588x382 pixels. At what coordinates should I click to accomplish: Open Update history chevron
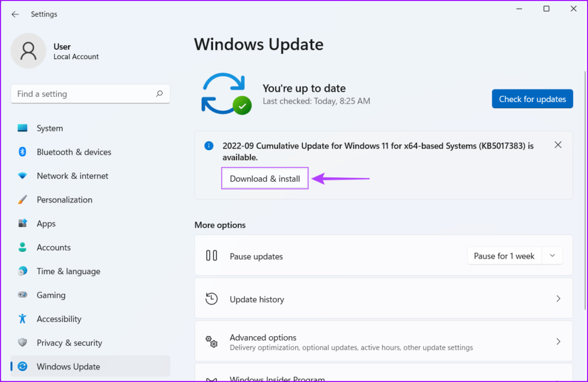(558, 299)
